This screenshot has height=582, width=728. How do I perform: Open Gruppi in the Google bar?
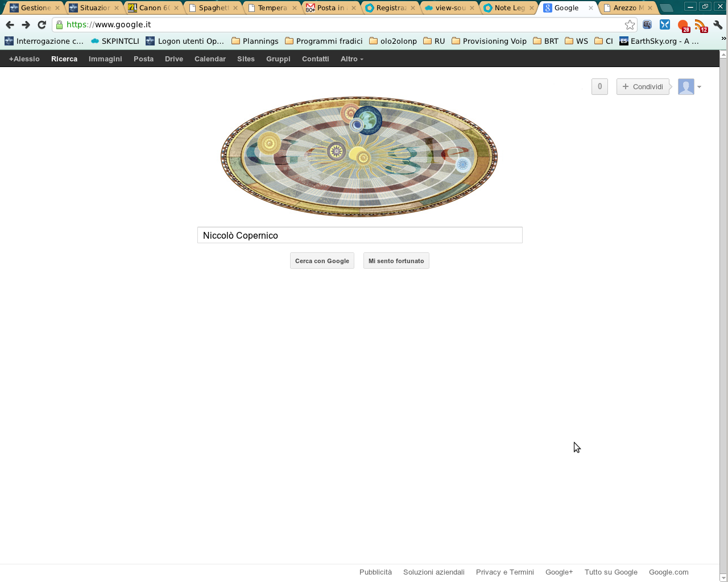(x=278, y=59)
